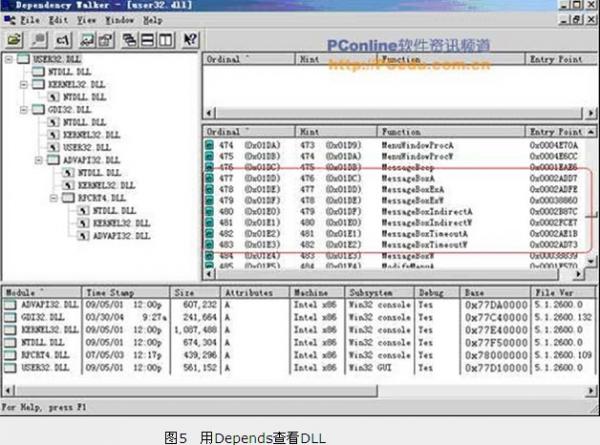Click imports pane horizontal scroll left arrow
The height and width of the screenshot is (445, 600).
coord(209,113)
